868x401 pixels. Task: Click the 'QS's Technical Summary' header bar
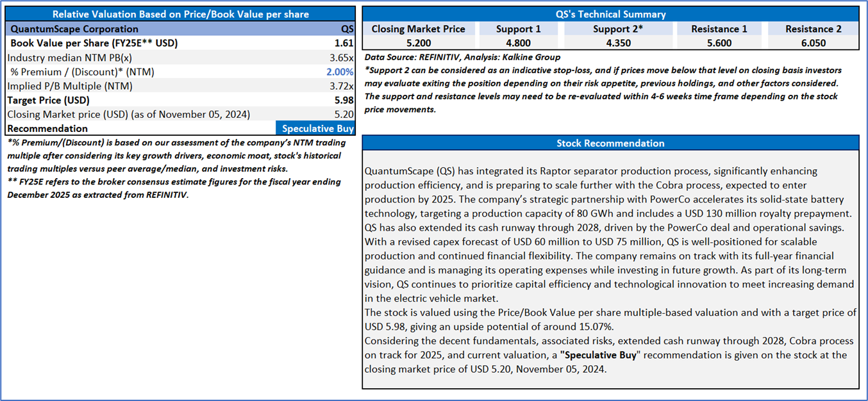610,14
